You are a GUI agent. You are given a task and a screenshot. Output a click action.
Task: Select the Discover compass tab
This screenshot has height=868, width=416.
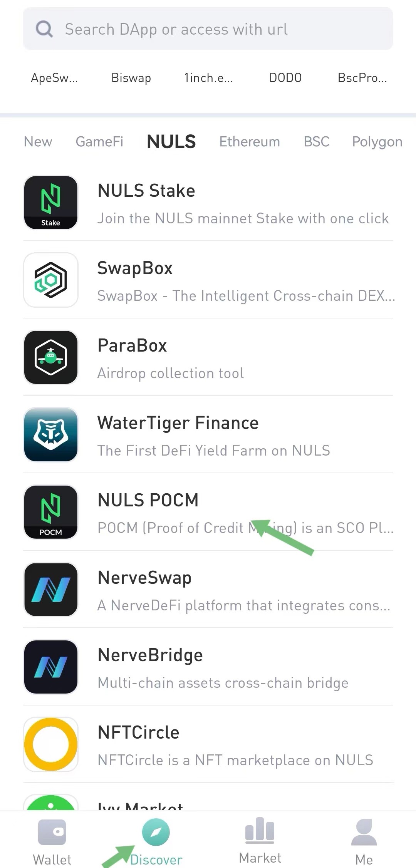(x=156, y=842)
